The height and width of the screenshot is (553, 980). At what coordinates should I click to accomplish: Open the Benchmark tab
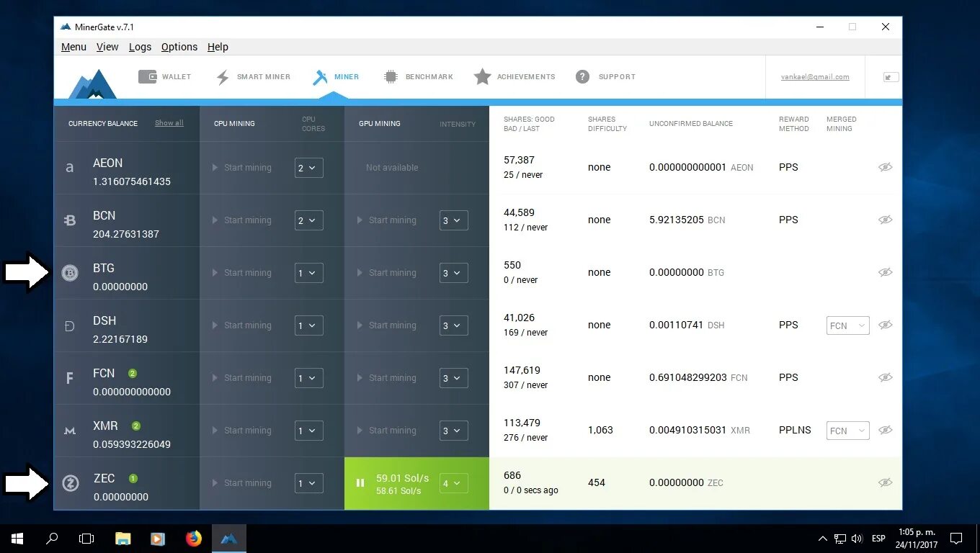click(418, 76)
